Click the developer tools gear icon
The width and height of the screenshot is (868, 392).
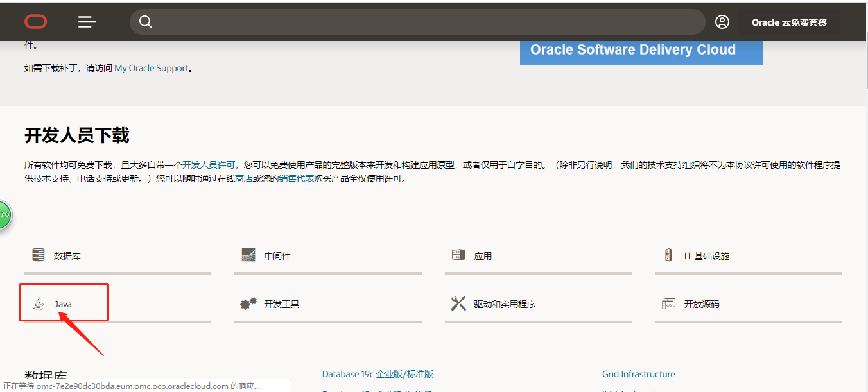[248, 303]
